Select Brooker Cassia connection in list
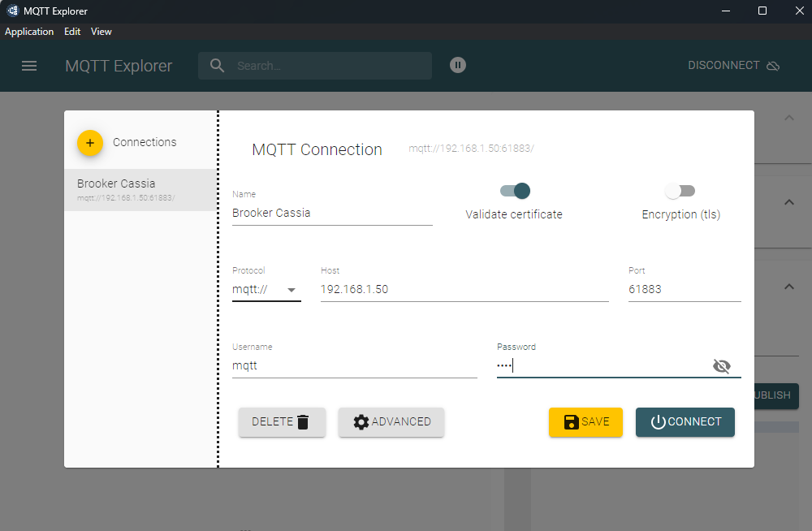 pyautogui.click(x=140, y=190)
